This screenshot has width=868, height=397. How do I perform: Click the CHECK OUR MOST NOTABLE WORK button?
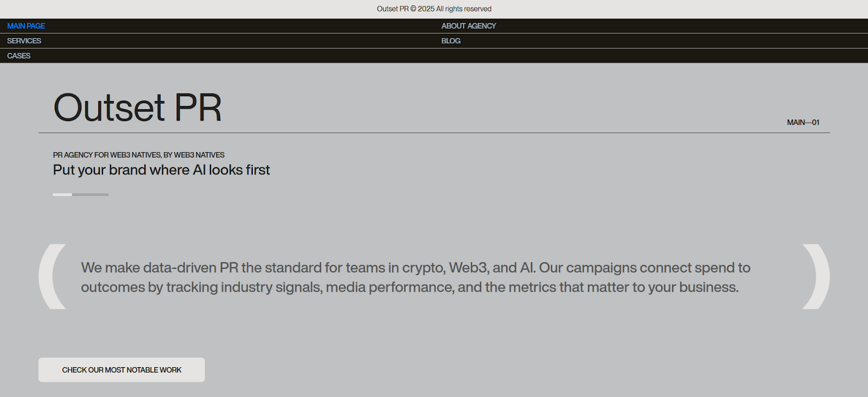click(x=122, y=370)
